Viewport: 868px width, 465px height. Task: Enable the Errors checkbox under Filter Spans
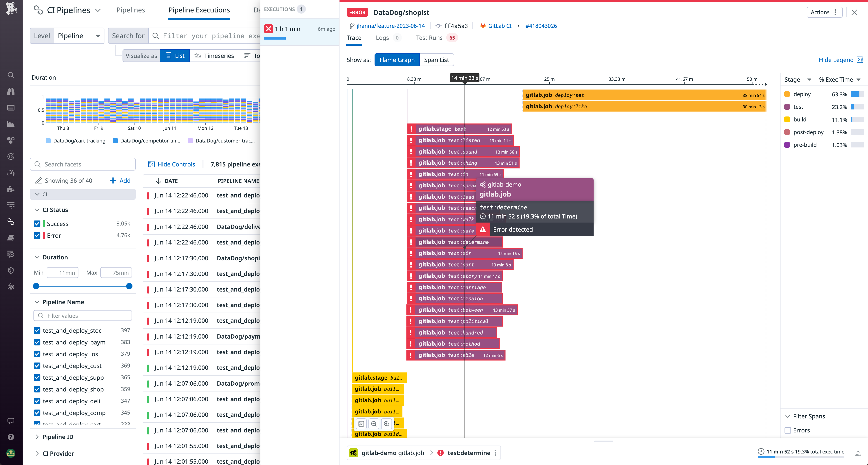[788, 430]
